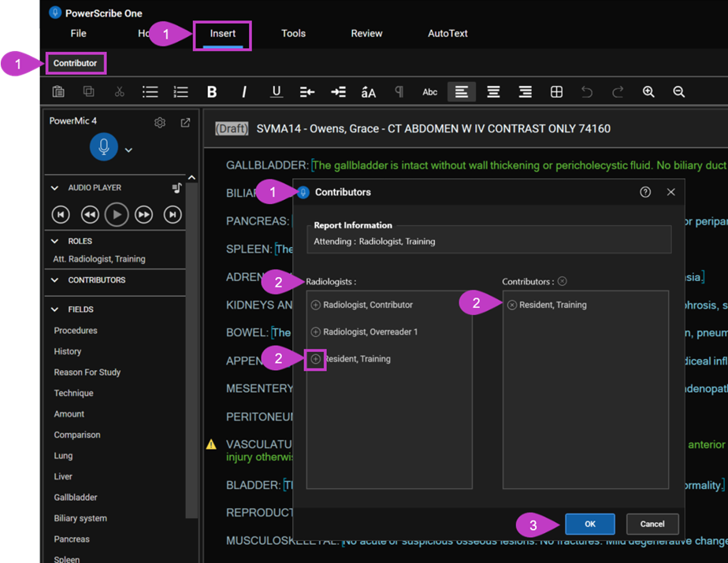Toggle italic formatting
728x563 pixels.
point(244,92)
